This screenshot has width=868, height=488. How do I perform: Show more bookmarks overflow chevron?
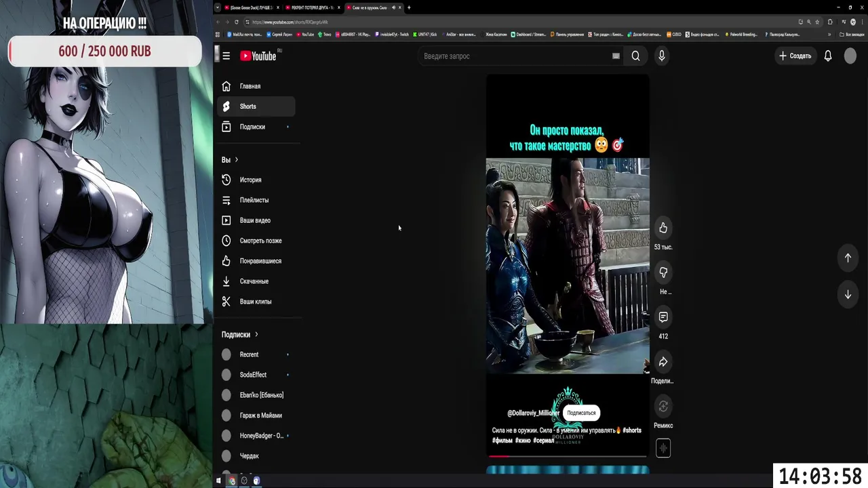[829, 34]
